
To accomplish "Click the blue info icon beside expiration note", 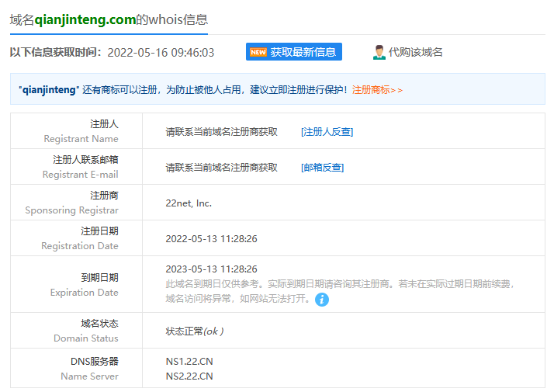I will [x=321, y=300].
